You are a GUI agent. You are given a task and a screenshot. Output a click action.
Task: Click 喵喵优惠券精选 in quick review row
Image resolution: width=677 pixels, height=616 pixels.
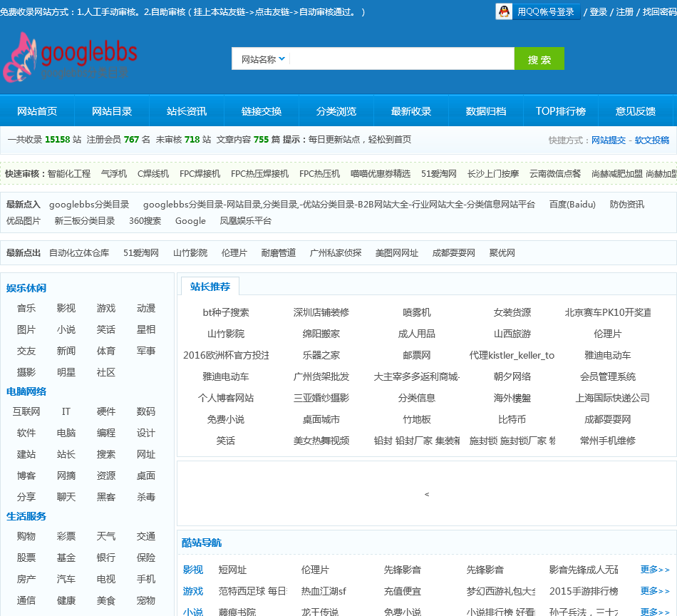coord(381,174)
